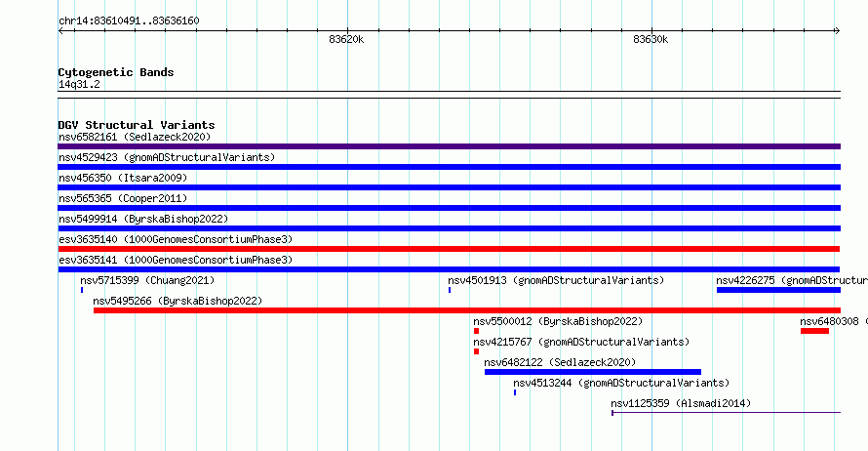Click the ruler's left arrow end

point(60,31)
